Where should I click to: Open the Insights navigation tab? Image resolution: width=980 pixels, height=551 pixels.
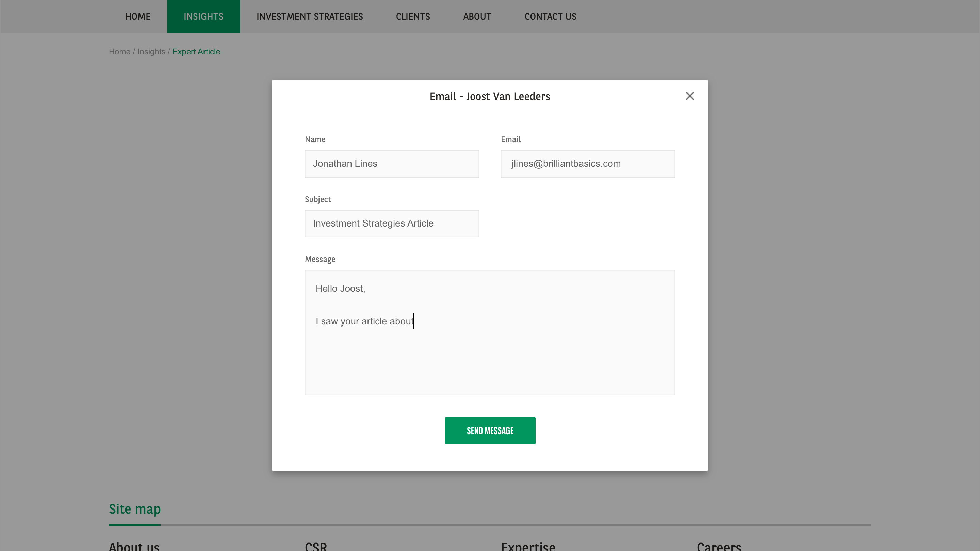(x=203, y=16)
